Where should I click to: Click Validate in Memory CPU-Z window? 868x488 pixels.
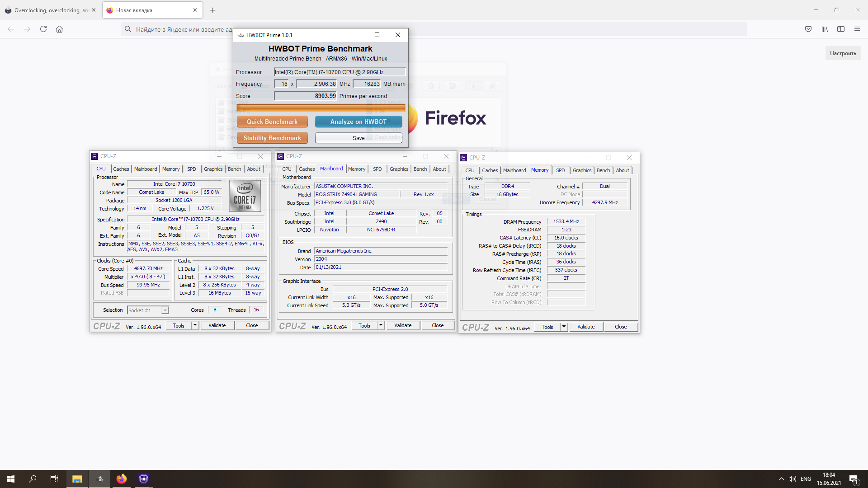586,327
